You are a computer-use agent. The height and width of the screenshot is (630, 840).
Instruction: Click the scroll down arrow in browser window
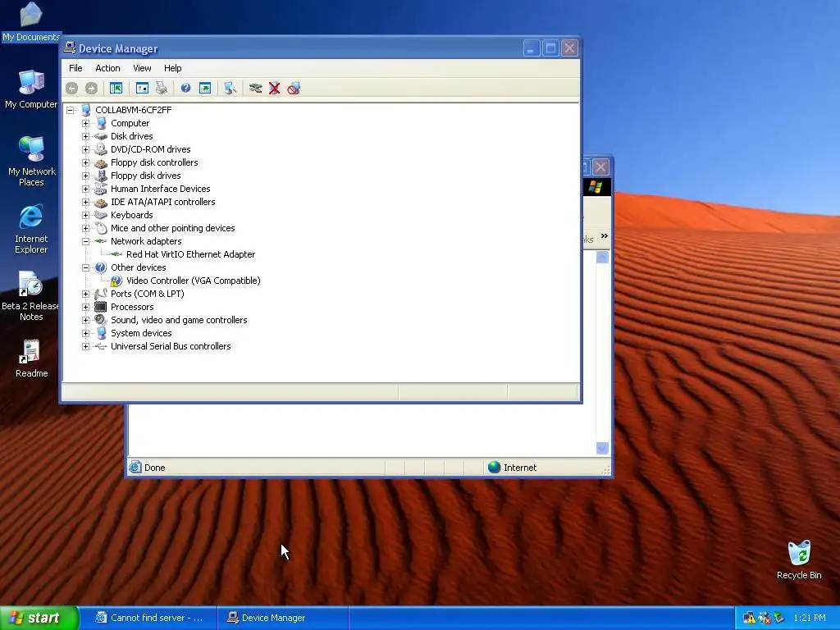pyautogui.click(x=603, y=449)
